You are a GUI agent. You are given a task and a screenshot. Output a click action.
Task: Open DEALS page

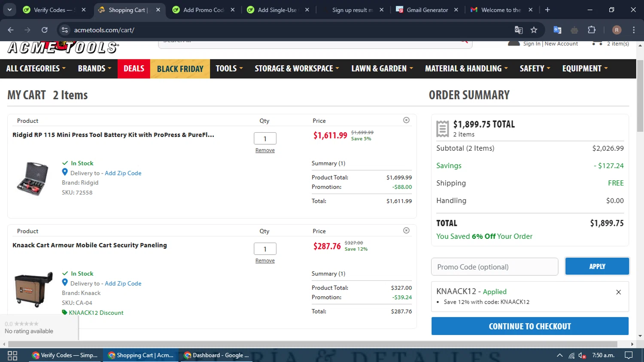134,69
